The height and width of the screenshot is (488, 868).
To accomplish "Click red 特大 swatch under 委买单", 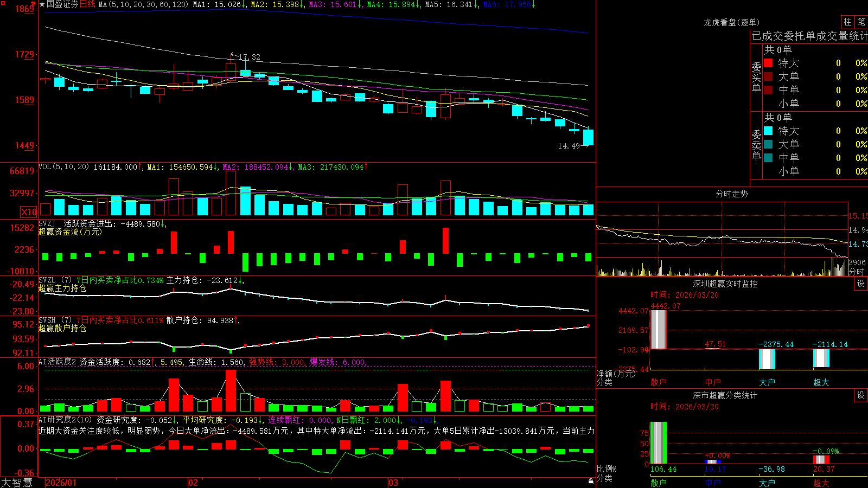I will [768, 63].
